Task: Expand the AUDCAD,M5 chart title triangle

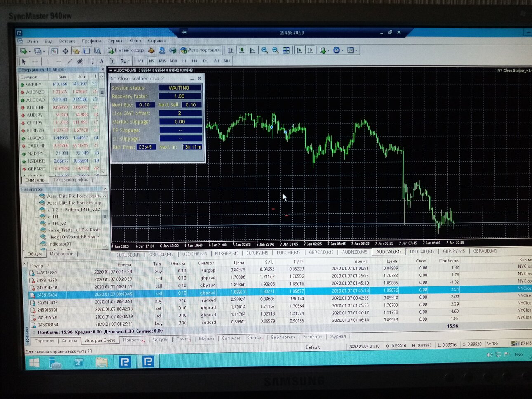Action: click(111, 71)
